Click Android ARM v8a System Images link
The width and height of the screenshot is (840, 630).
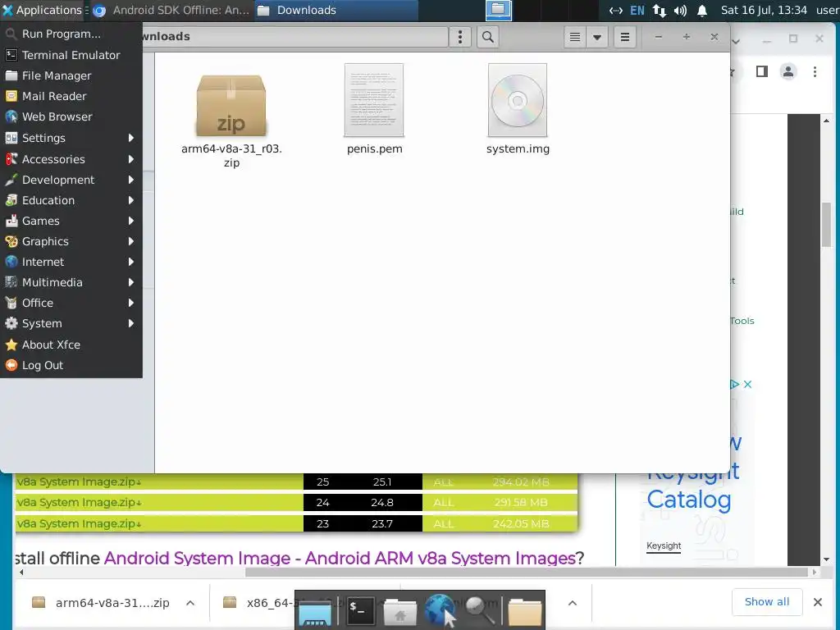pos(340,558)
